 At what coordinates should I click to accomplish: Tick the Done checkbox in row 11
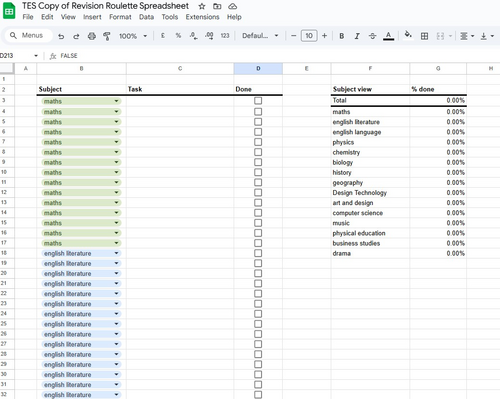click(258, 182)
